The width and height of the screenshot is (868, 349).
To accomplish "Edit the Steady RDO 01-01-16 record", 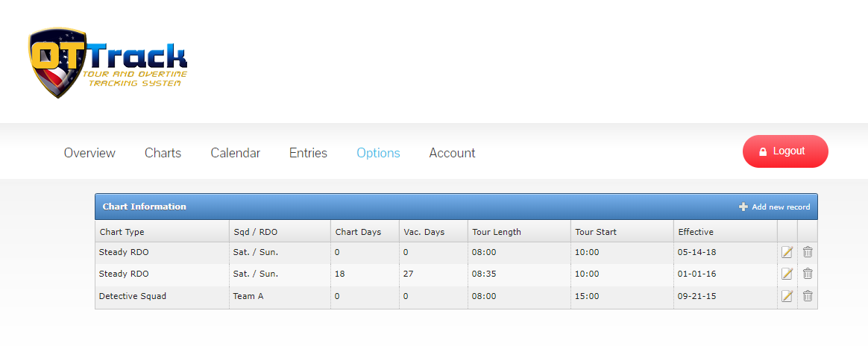I will tap(787, 274).
